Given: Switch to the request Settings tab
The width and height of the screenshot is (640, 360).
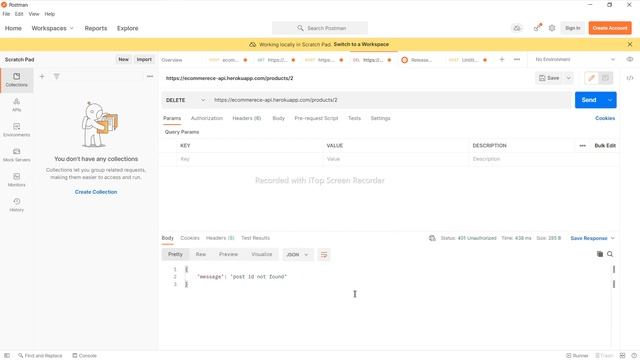Looking at the screenshot, I should coord(380,118).
